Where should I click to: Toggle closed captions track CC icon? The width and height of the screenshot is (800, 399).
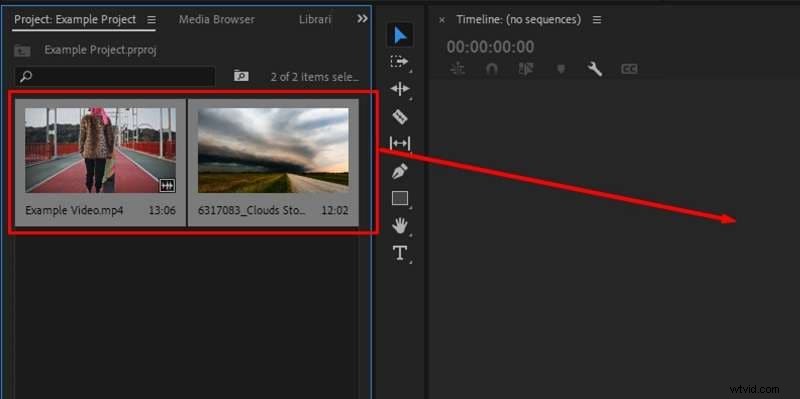point(629,69)
